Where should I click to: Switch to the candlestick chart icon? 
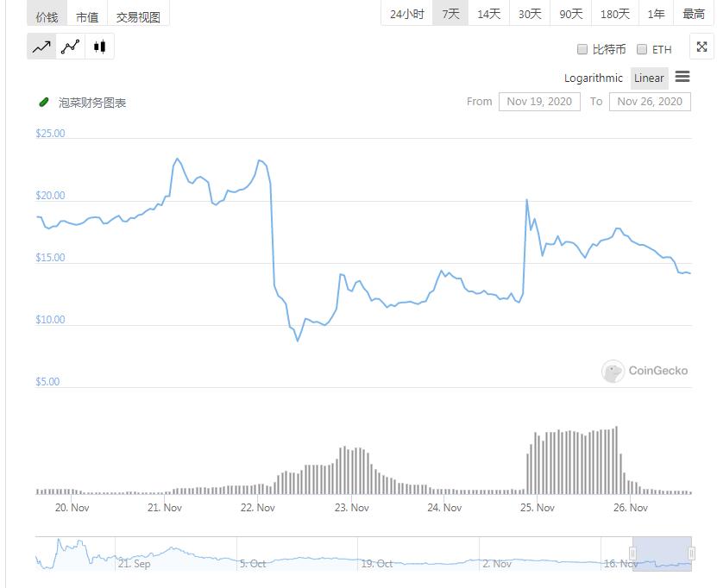pos(99,47)
